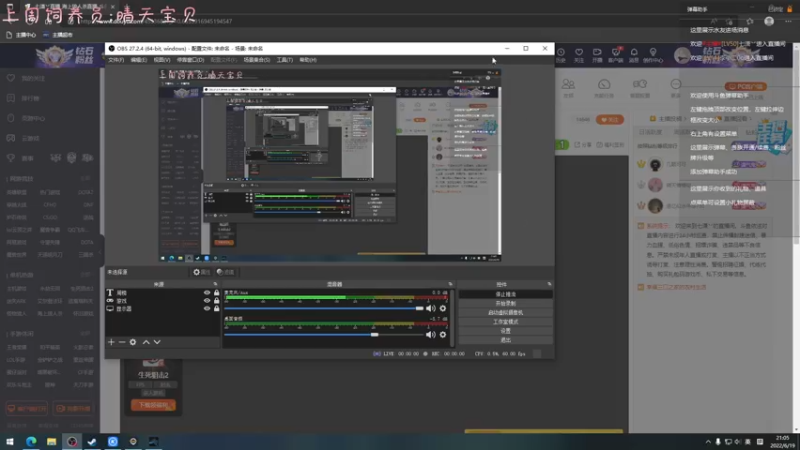Select the text source row in sources list

(x=163, y=293)
